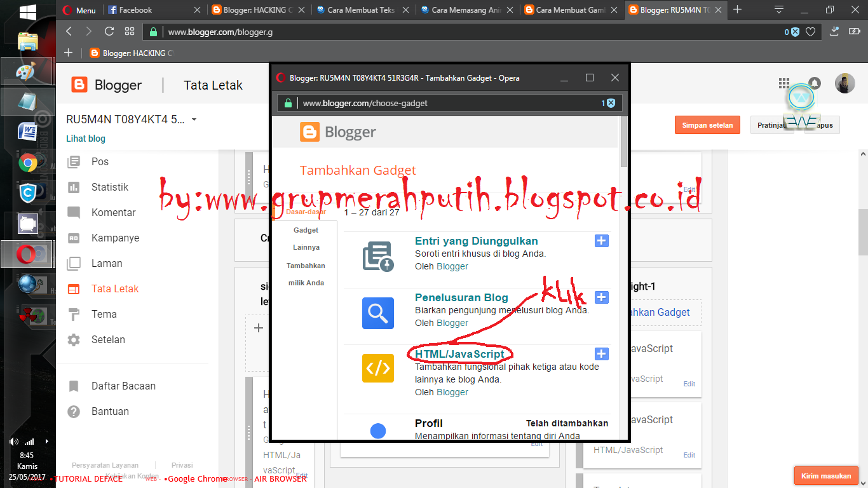Click the Penelusuran Blog magnifier thumbnail
Viewport: 868px width, 488px height.
[x=378, y=313]
